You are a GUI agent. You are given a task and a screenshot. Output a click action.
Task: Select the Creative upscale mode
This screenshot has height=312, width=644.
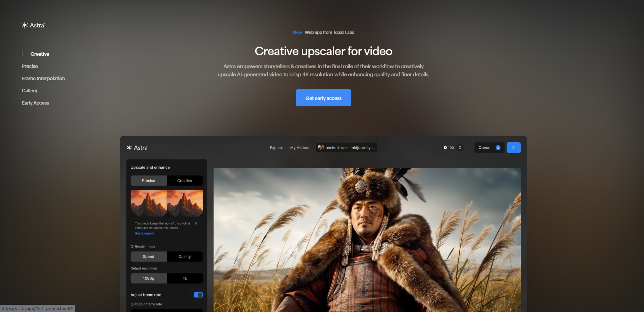(x=184, y=181)
